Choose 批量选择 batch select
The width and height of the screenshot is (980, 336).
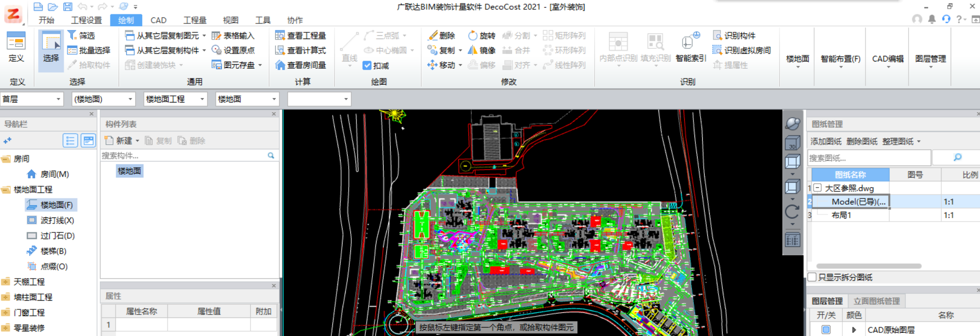pyautogui.click(x=89, y=50)
